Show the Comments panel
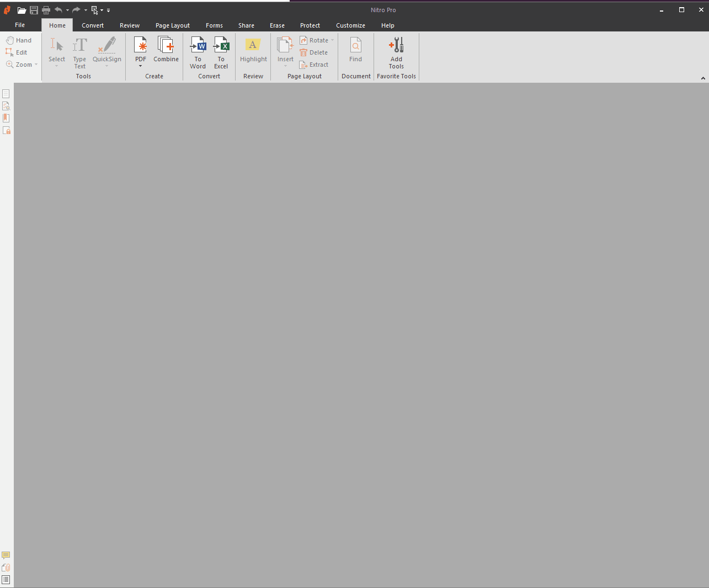The height and width of the screenshot is (588, 709). pyautogui.click(x=6, y=555)
